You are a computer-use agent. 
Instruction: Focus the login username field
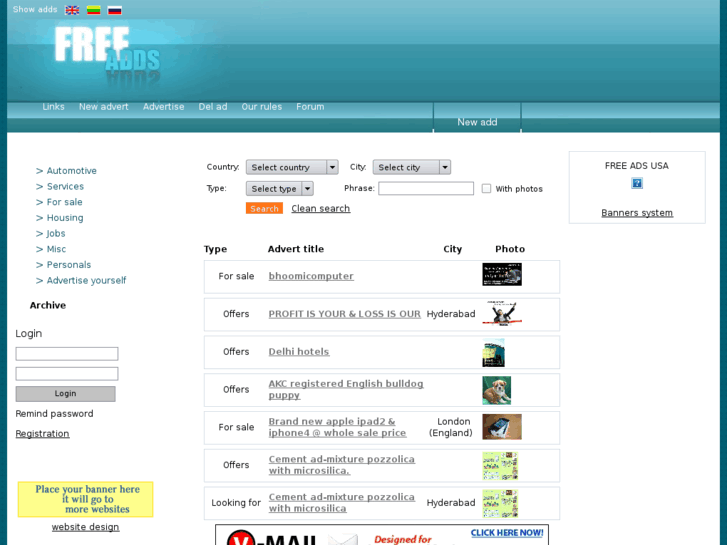(67, 353)
